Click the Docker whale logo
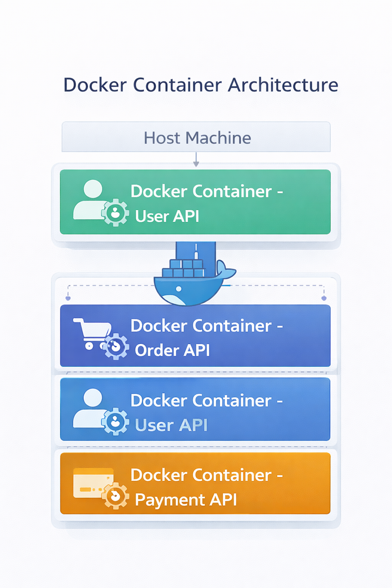Screen dimensions: 392x588 point(195,274)
